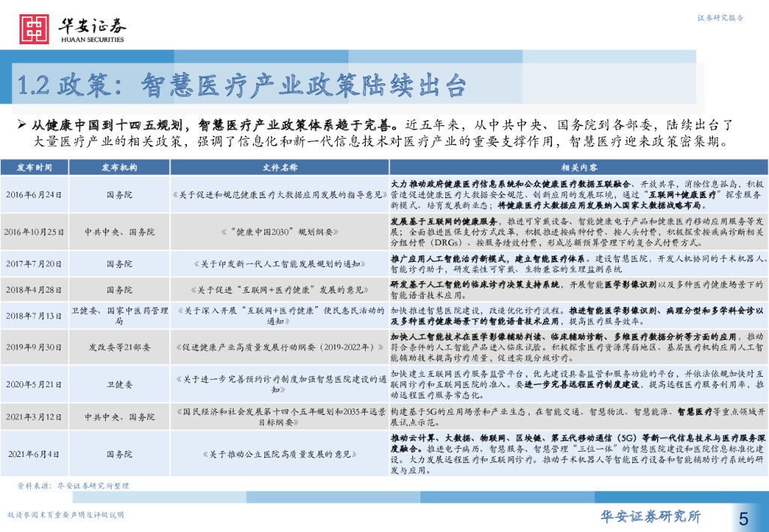Click the source note '资料来源：华安证券研究所整理'

tap(73, 486)
